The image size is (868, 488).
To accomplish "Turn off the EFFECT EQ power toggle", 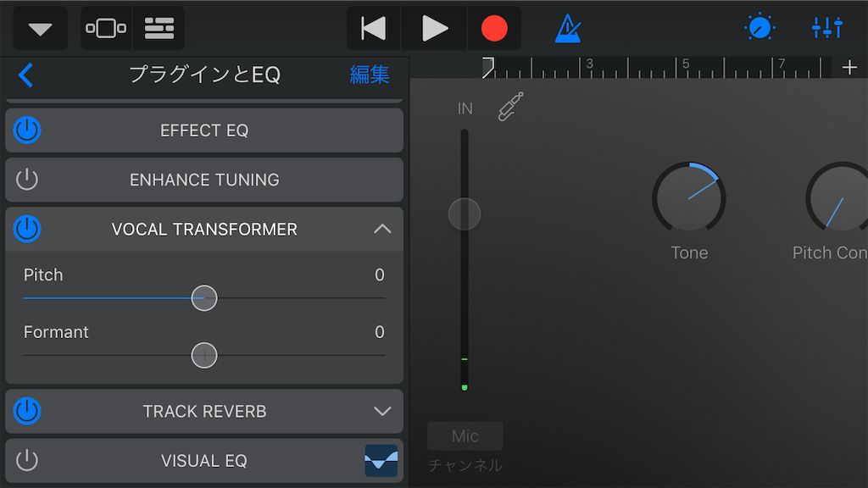I will point(27,130).
